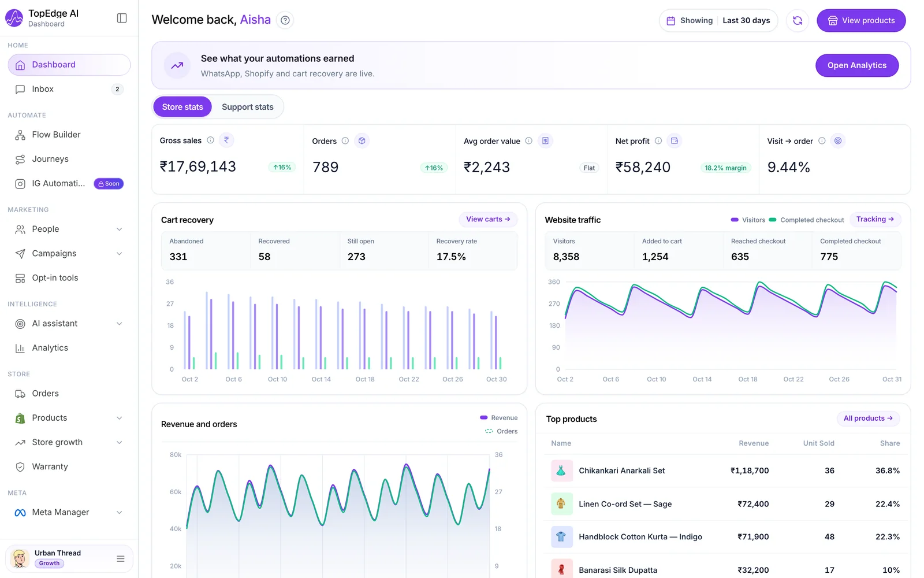The width and height of the screenshot is (924, 578).
Task: Click the refresh data icon
Action: click(798, 21)
